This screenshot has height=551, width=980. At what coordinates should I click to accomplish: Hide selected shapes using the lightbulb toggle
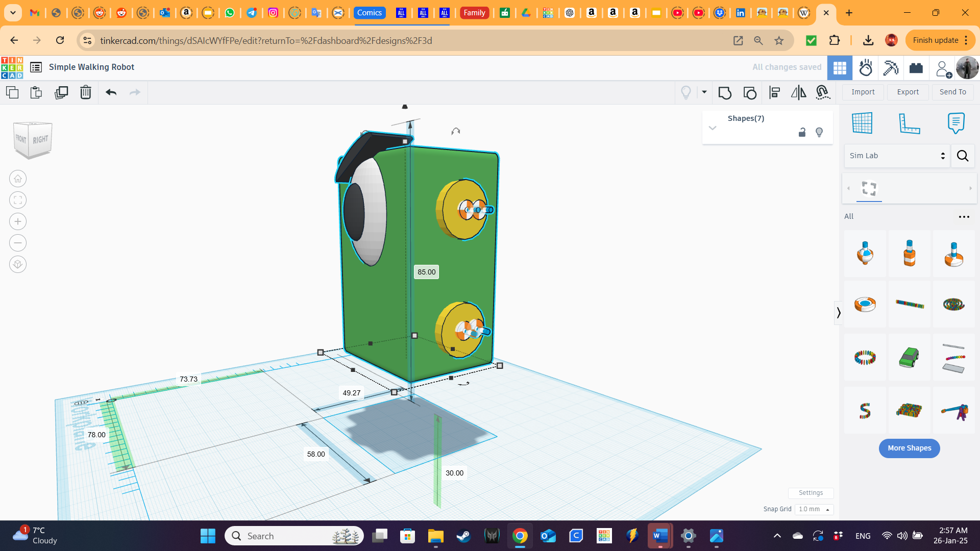(820, 132)
